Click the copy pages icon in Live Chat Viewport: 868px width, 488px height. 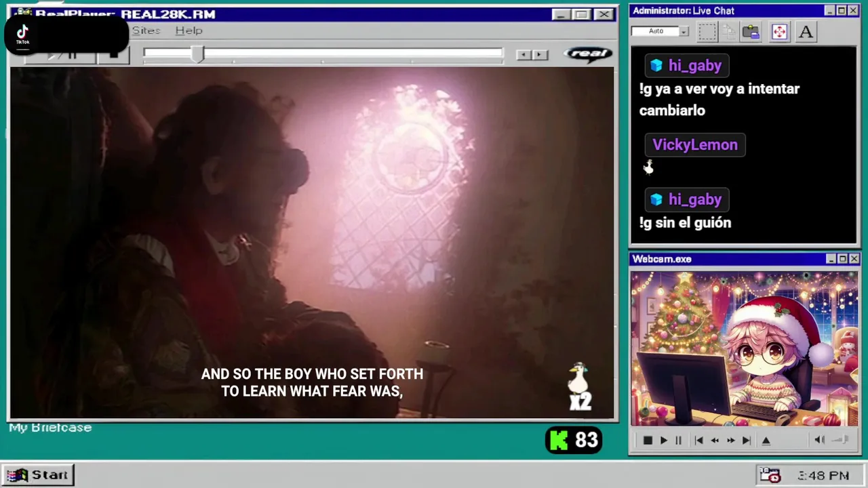click(729, 31)
